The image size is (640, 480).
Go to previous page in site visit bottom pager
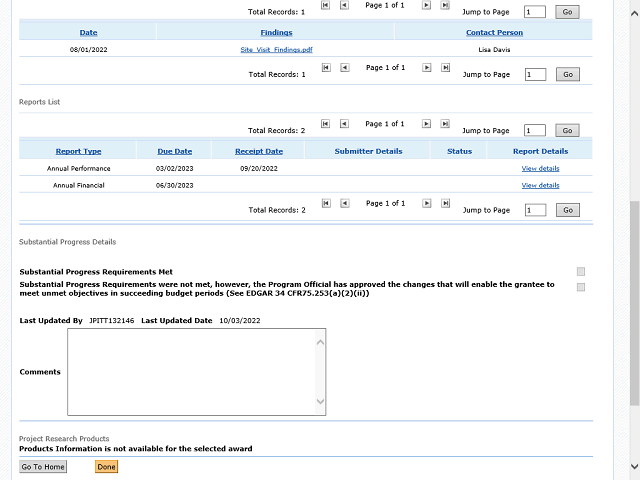point(345,68)
